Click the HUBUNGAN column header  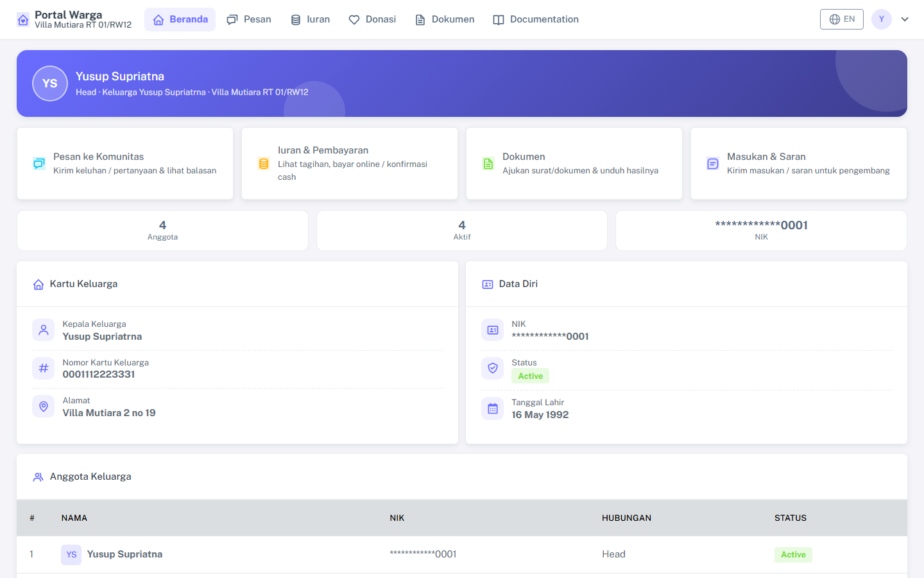click(x=626, y=518)
